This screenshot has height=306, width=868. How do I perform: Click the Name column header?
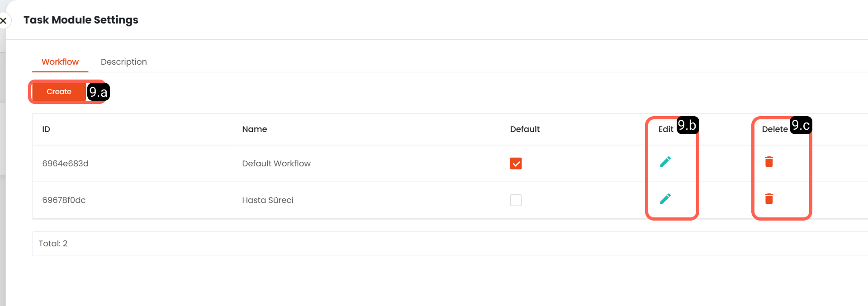[255, 129]
